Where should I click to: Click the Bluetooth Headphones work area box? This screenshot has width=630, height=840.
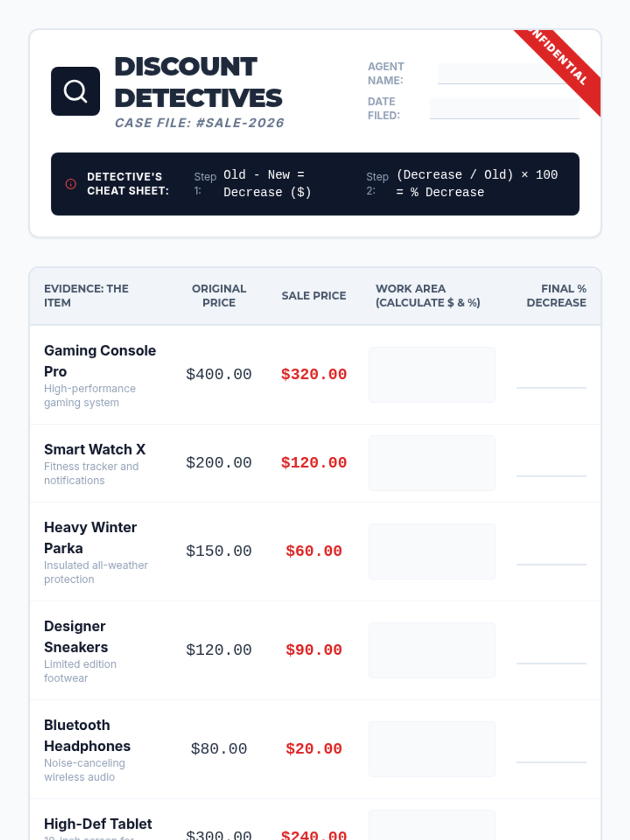(432, 749)
